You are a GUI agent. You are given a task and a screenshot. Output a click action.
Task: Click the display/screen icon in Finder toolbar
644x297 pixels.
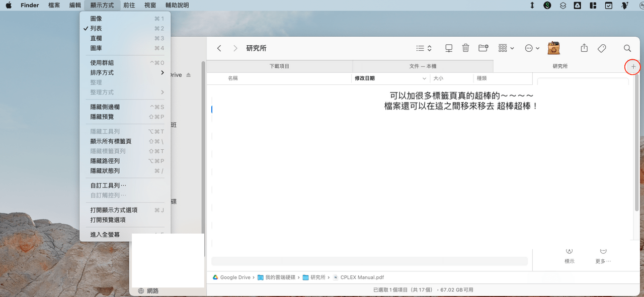[x=449, y=48]
